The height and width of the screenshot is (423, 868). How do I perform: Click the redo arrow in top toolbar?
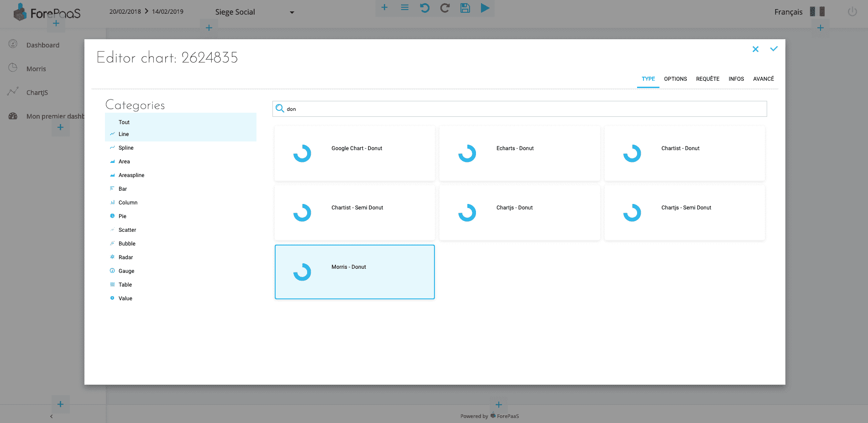point(445,8)
